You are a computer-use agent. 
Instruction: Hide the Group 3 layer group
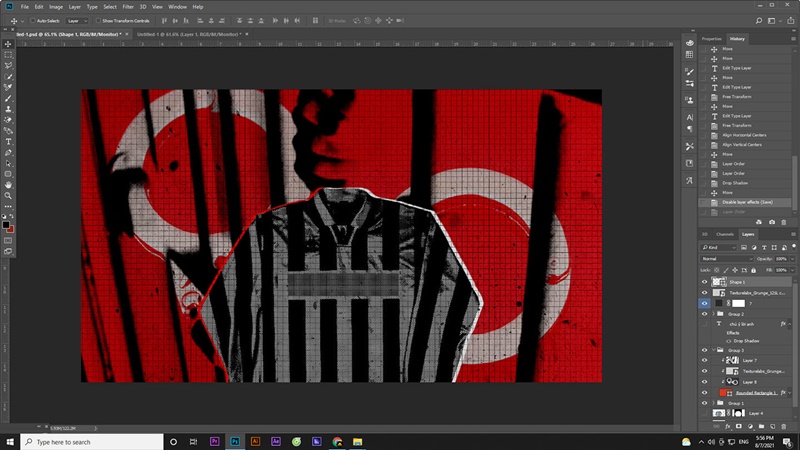tap(705, 350)
